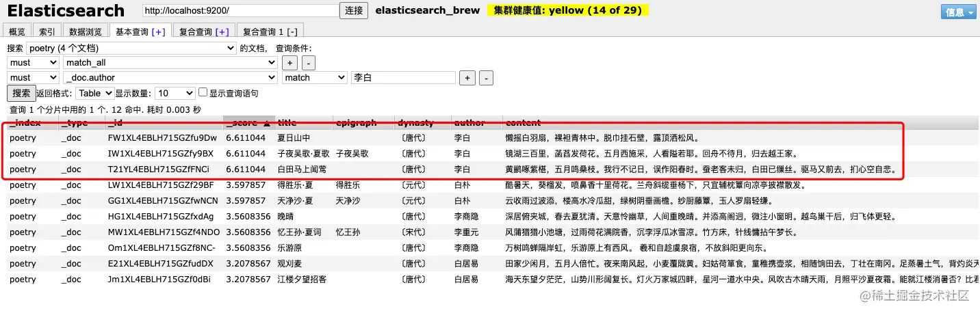This screenshot has height=313, width=980.
Task: Click the title 夏日山中
Action: point(294,138)
